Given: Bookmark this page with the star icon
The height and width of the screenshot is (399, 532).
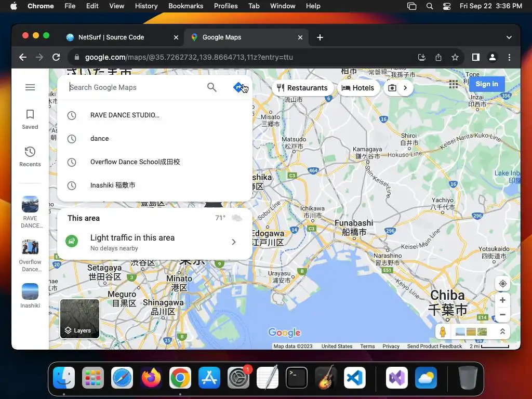Looking at the screenshot, I should click(455, 57).
